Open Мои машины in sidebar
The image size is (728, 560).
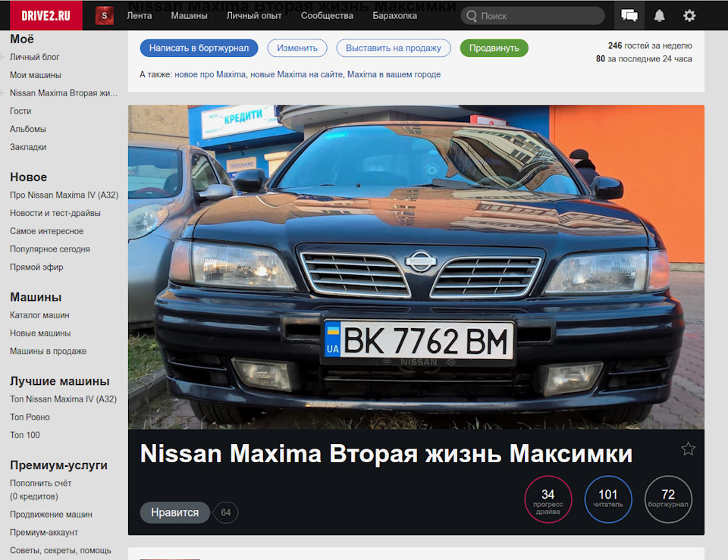click(x=36, y=75)
